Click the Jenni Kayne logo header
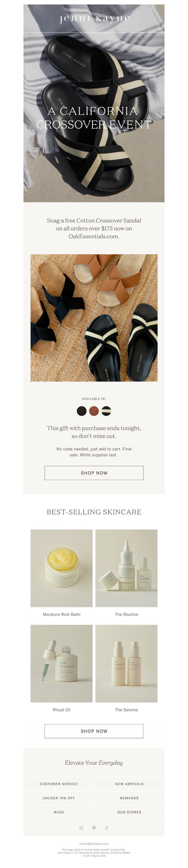The image size is (188, 868). (94, 19)
